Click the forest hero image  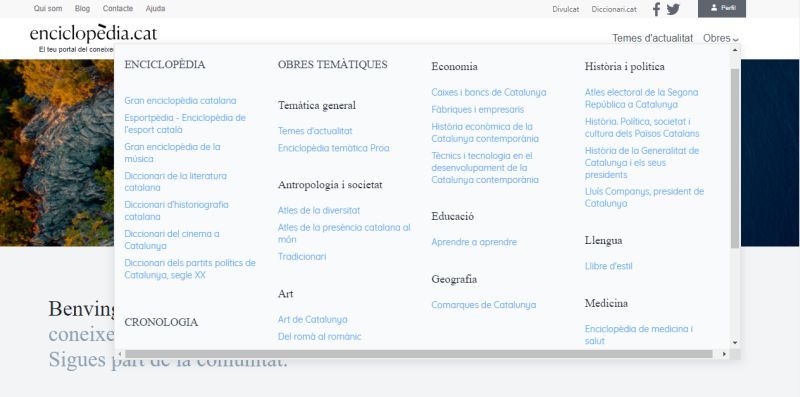(x=57, y=153)
